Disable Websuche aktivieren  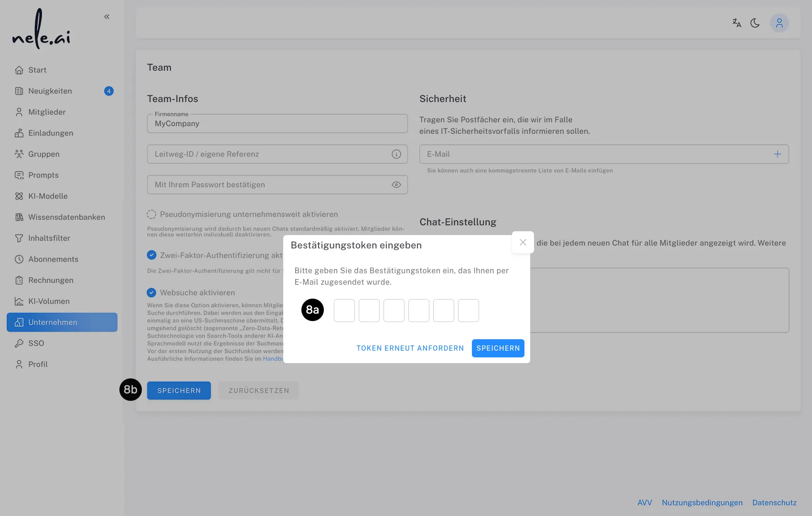point(152,292)
